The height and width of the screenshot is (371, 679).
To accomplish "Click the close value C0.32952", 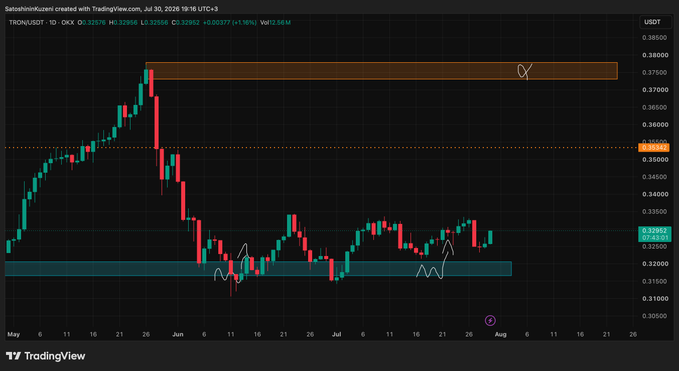I will pyautogui.click(x=185, y=23).
